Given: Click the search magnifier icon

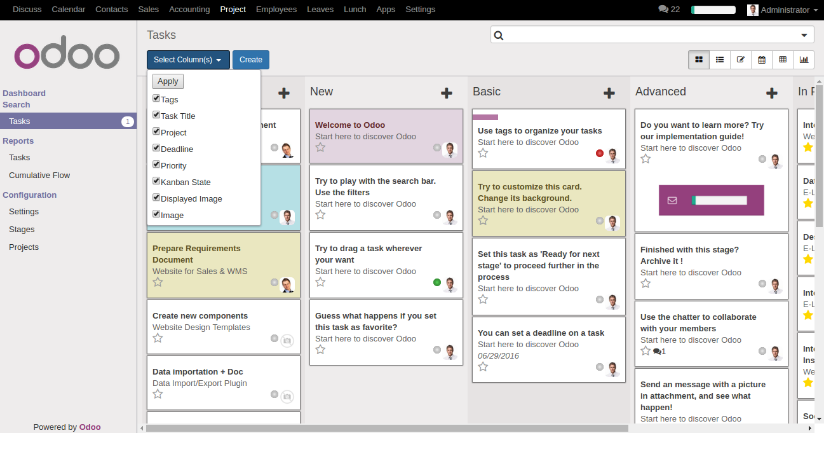Looking at the screenshot, I should click(x=499, y=35).
